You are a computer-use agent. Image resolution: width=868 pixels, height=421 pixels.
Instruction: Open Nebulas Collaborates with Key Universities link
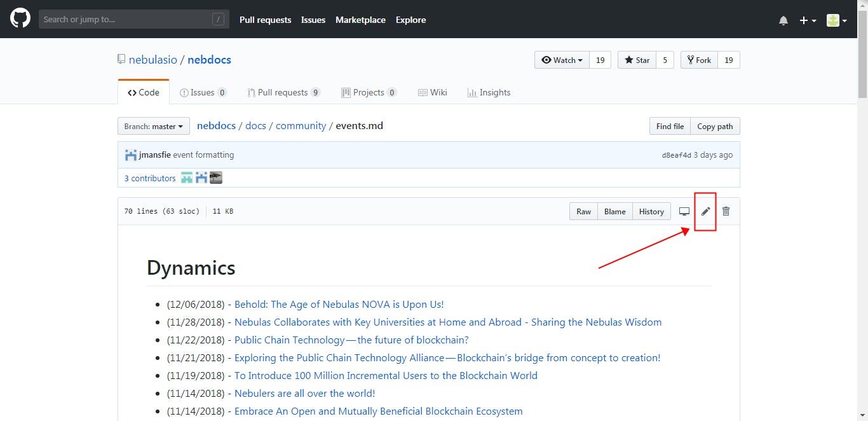[448, 322]
